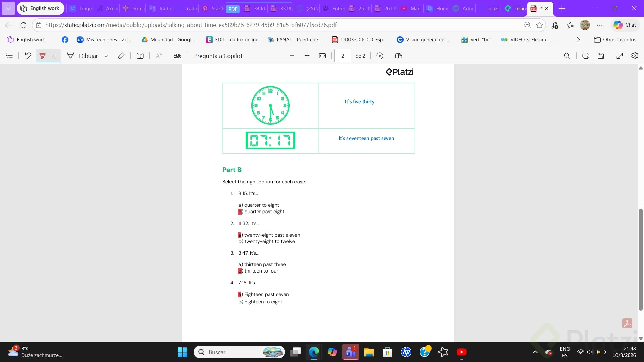Screen dimensions: 644x362
Task: Click the Add text box icon
Action: pos(140,56)
